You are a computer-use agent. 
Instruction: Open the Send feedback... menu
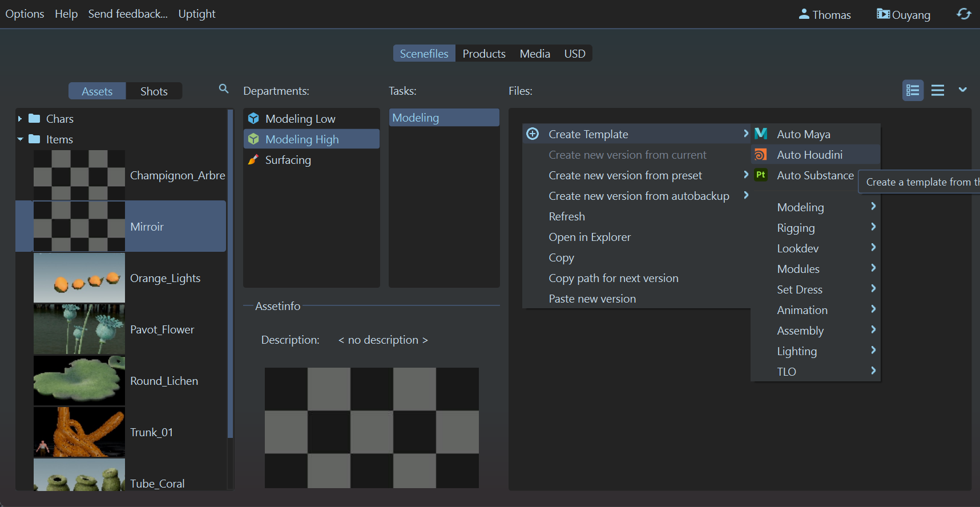(x=128, y=14)
